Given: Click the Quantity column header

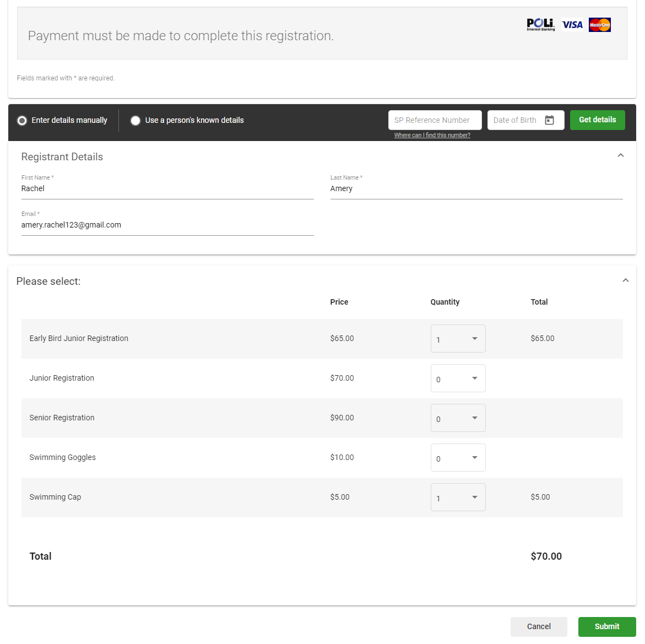Looking at the screenshot, I should [x=445, y=302].
